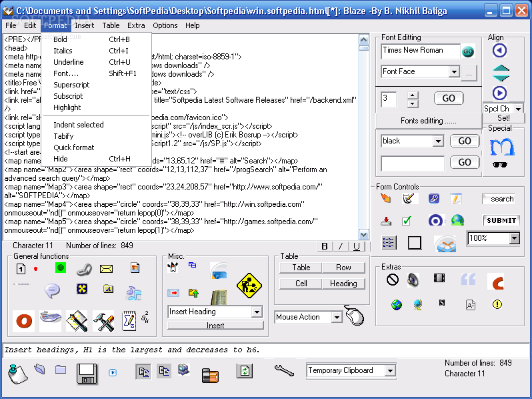The height and width of the screenshot is (399, 532).
Task: Click the yellow construction worker sign icon
Action: [x=249, y=286]
